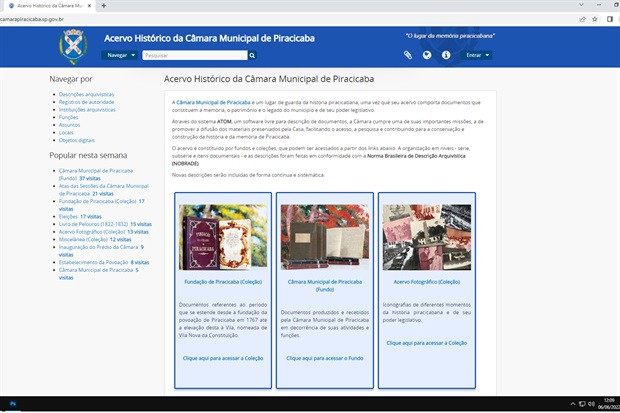Click the Acervo Fotográfico photo collage thumbnail
Viewport: 620px width, 413px height.
pyautogui.click(x=427, y=237)
